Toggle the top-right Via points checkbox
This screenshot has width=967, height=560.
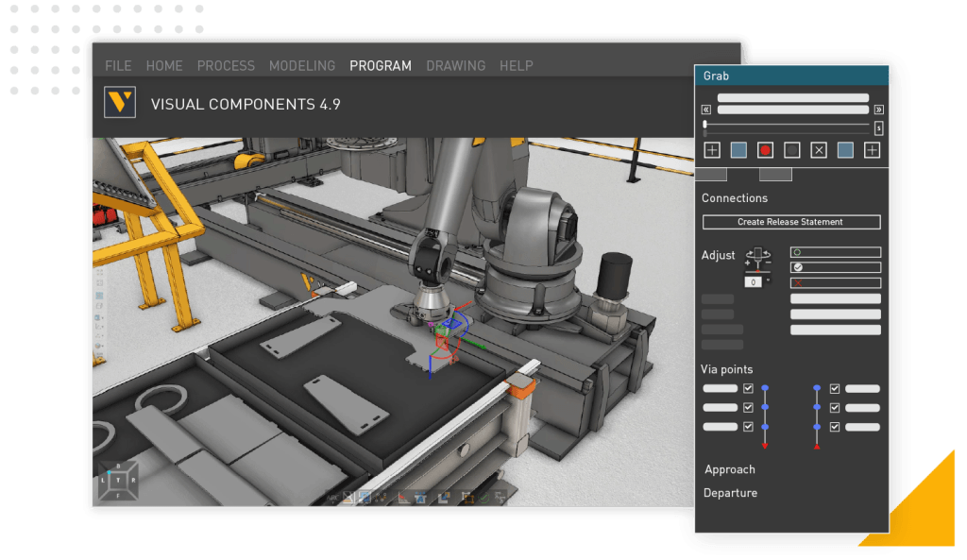click(835, 388)
